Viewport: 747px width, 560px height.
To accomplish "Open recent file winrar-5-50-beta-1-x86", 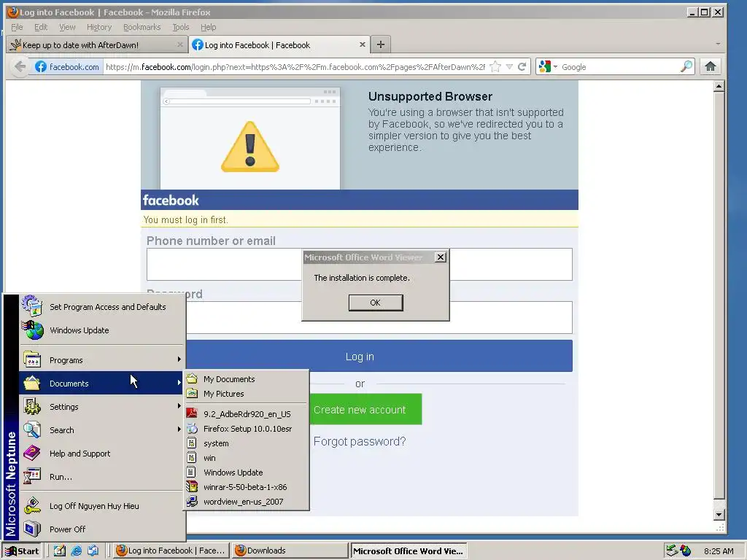I will point(247,487).
